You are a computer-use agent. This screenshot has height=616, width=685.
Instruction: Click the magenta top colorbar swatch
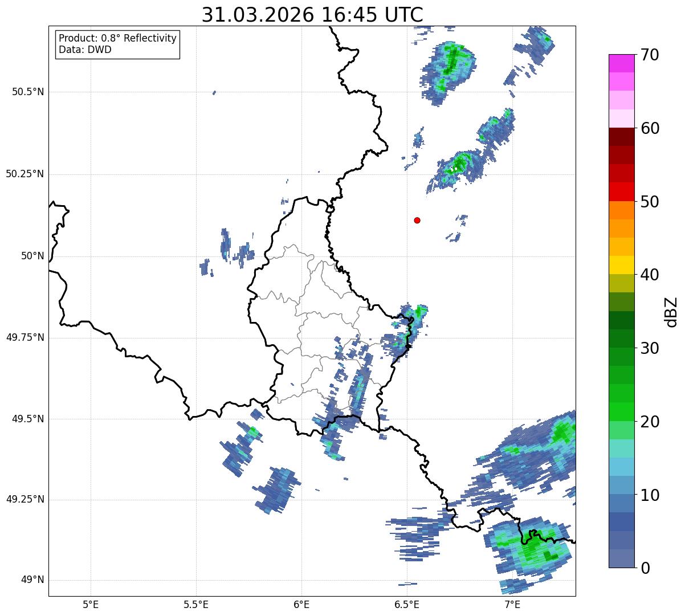[621, 63]
